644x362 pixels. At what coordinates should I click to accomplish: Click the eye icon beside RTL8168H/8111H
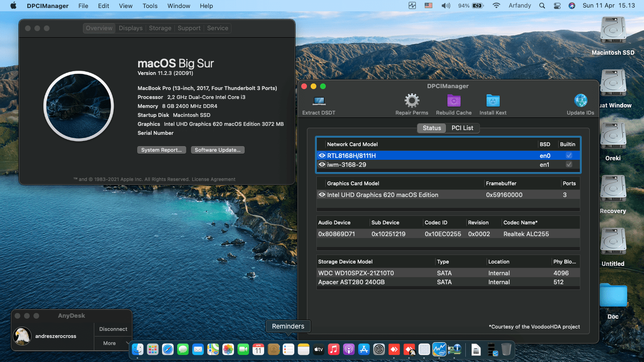pos(322,156)
